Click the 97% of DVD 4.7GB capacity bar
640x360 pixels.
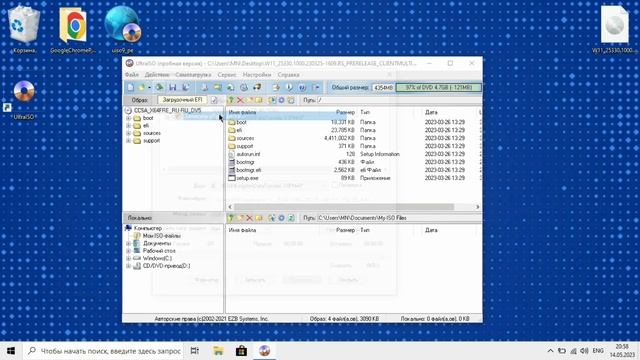coord(438,87)
